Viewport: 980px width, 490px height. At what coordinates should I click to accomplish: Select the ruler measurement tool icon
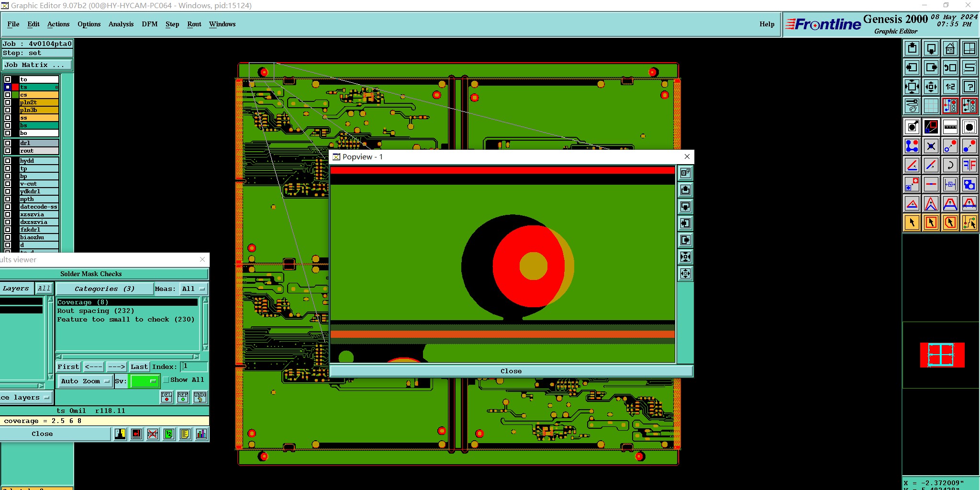coord(950,127)
